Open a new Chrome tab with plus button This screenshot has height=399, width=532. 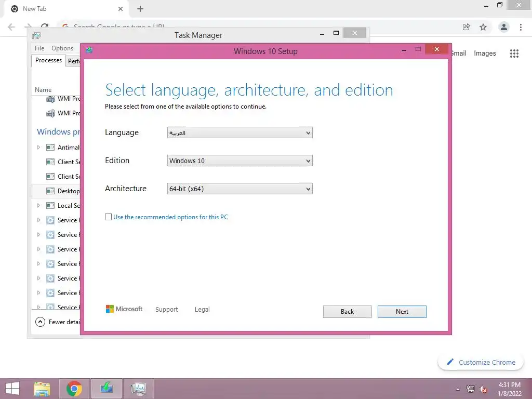click(140, 9)
